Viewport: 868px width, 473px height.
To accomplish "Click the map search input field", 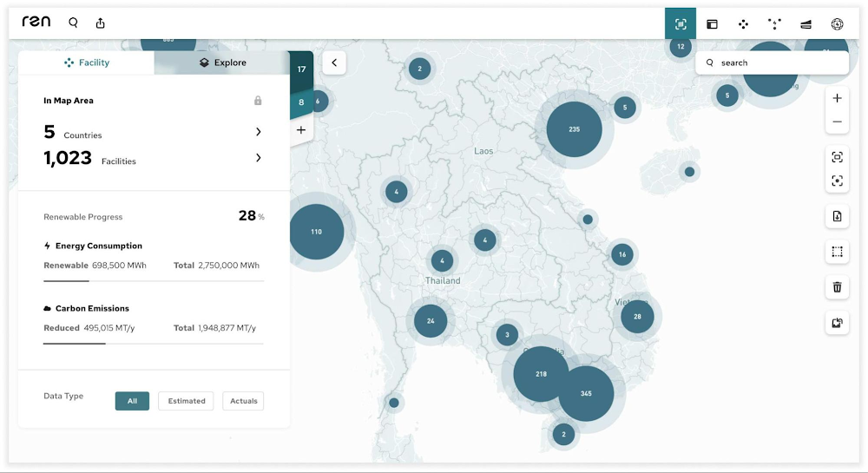I will [773, 63].
